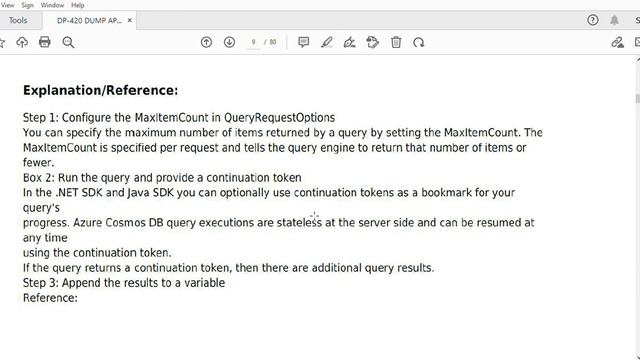Click 'Box 2: Run the query' line
The height and width of the screenshot is (360, 640).
point(162,178)
